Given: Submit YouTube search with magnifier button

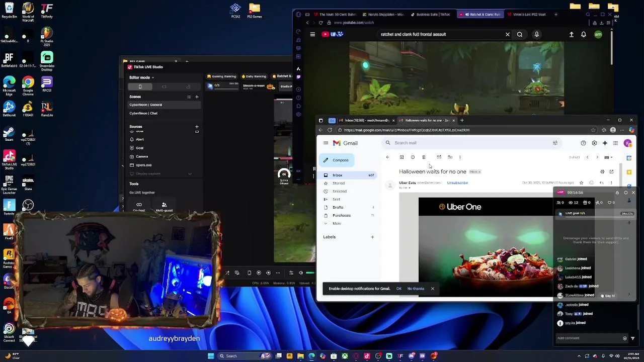Looking at the screenshot, I should (x=520, y=35).
